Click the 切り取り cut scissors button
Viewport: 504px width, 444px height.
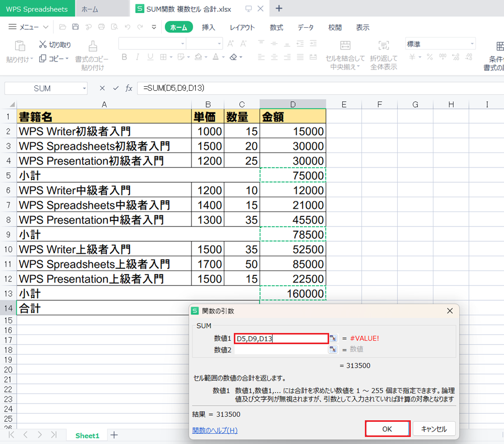tap(55, 44)
